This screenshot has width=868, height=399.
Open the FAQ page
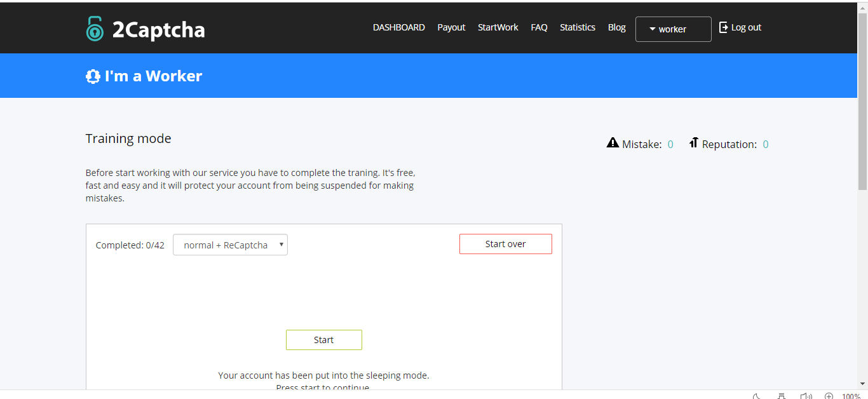539,27
